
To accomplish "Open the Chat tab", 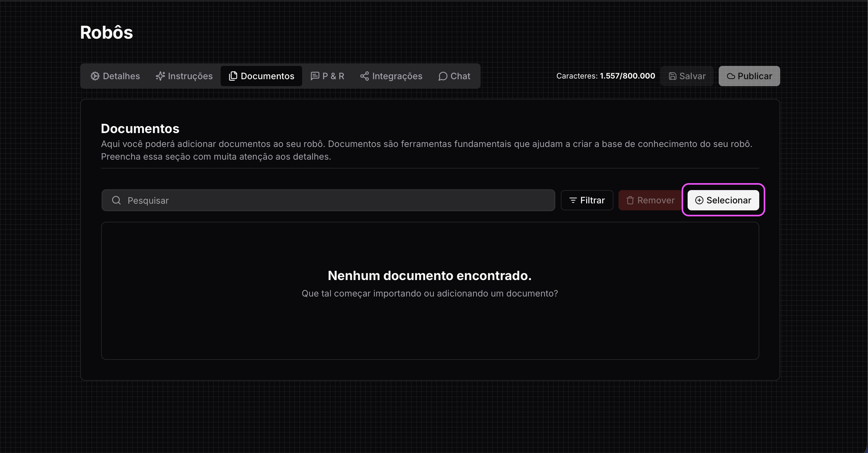I will point(454,76).
